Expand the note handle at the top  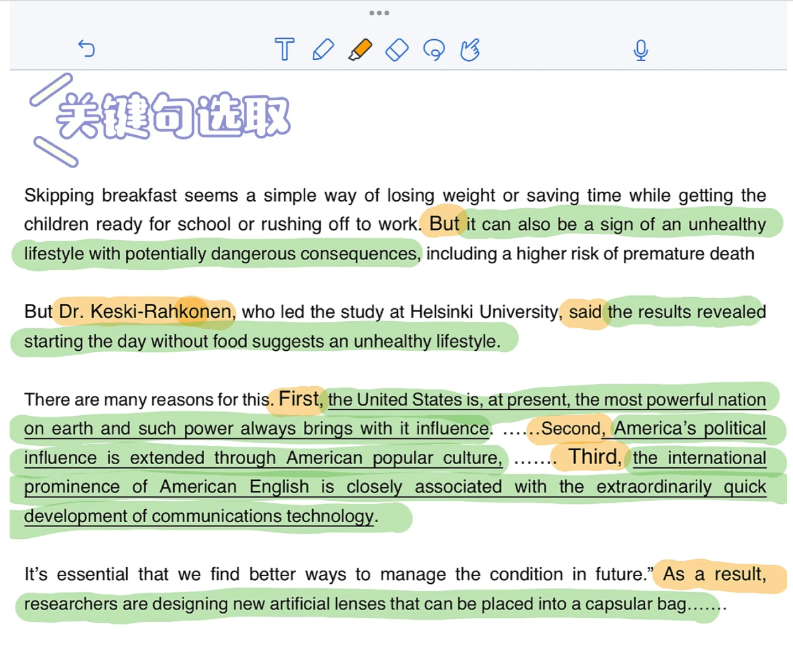click(x=379, y=12)
